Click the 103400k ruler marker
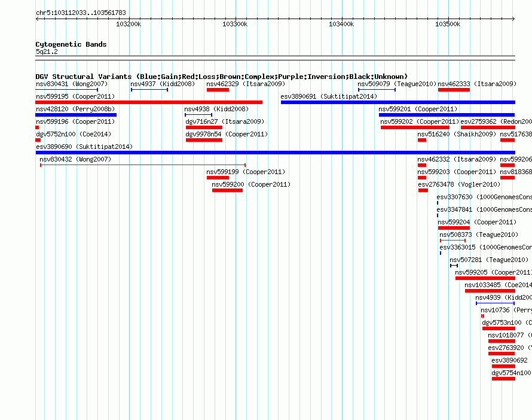The width and height of the screenshot is (532, 420). point(341,24)
